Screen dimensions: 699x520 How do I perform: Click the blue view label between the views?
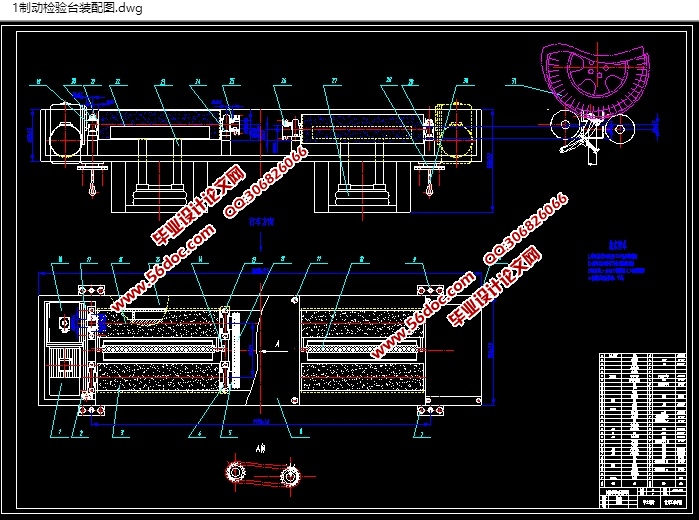261,222
